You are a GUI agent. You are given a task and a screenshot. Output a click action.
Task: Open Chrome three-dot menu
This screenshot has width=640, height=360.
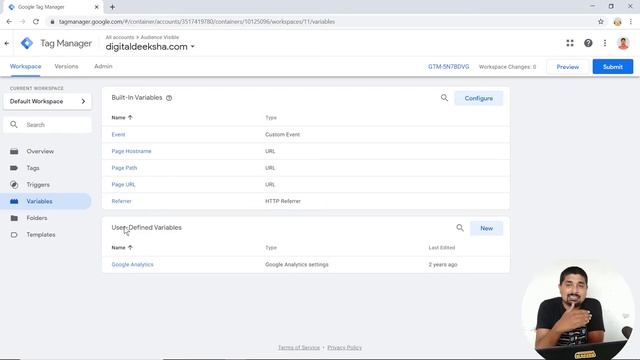(631, 22)
